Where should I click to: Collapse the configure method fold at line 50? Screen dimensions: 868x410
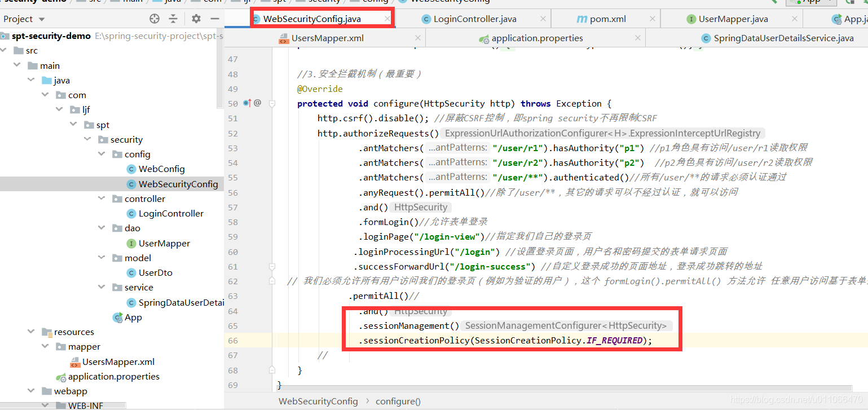[272, 103]
